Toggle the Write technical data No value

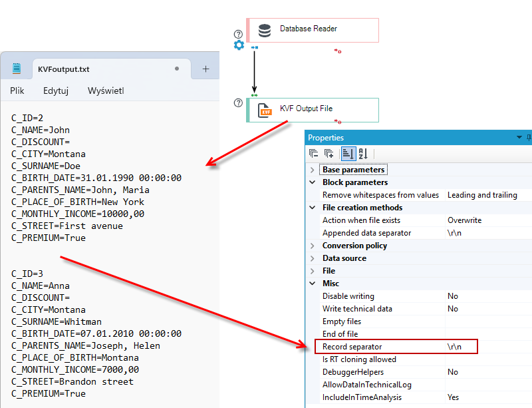click(x=453, y=309)
